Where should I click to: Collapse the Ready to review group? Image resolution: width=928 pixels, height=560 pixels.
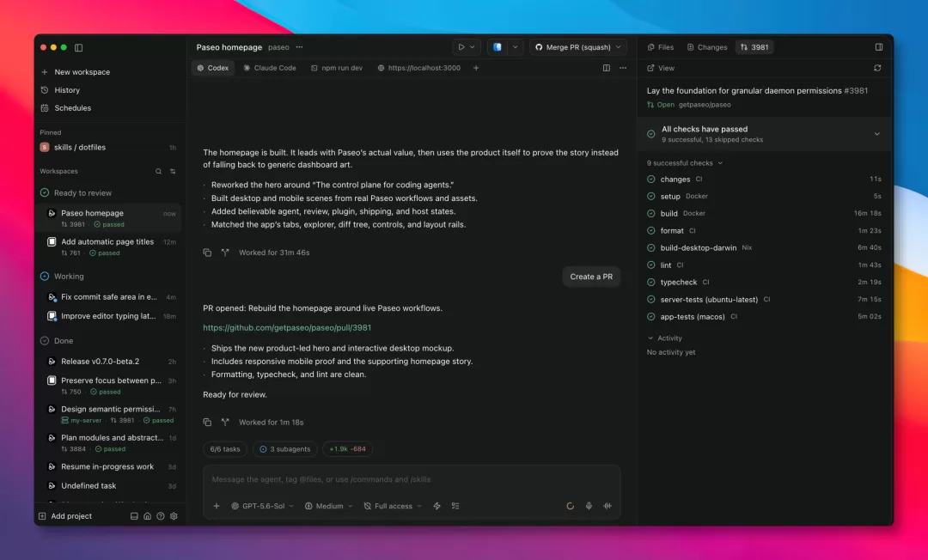(x=76, y=192)
